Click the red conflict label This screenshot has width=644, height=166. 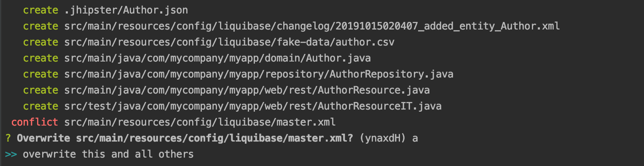pos(35,122)
